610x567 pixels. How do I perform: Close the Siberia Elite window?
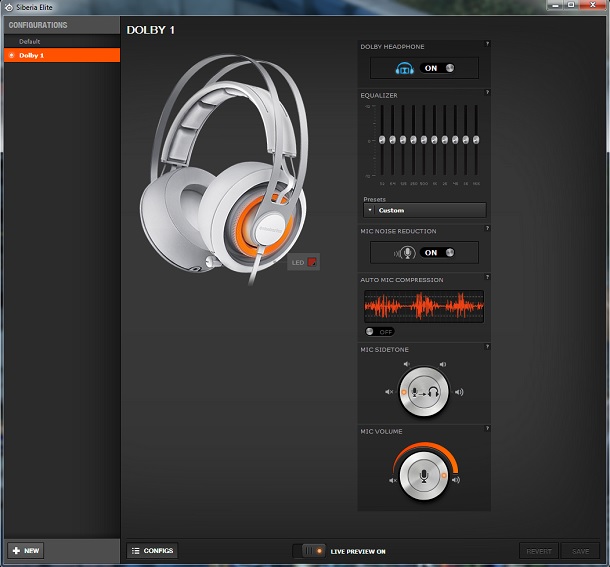click(x=592, y=5)
